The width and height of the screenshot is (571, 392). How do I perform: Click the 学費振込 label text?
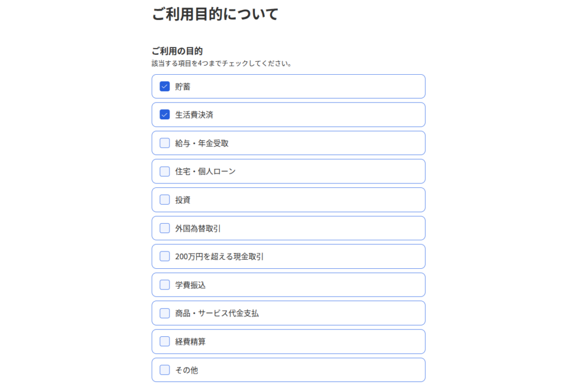coord(190,285)
